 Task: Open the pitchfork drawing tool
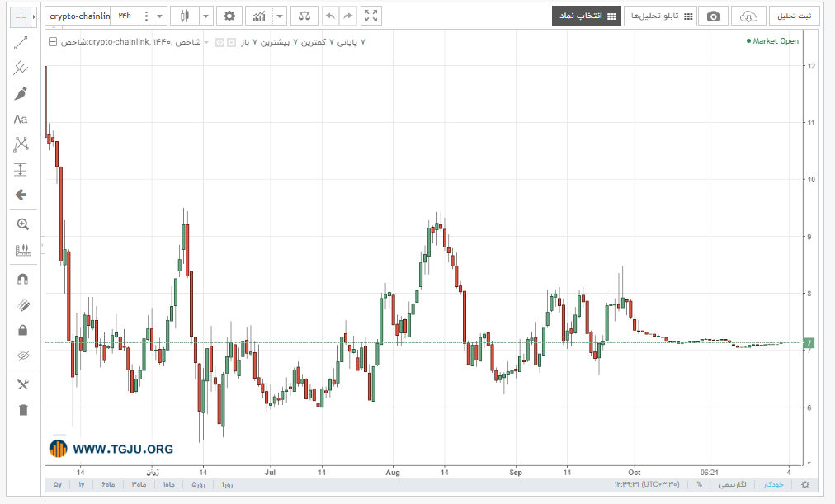(21, 68)
